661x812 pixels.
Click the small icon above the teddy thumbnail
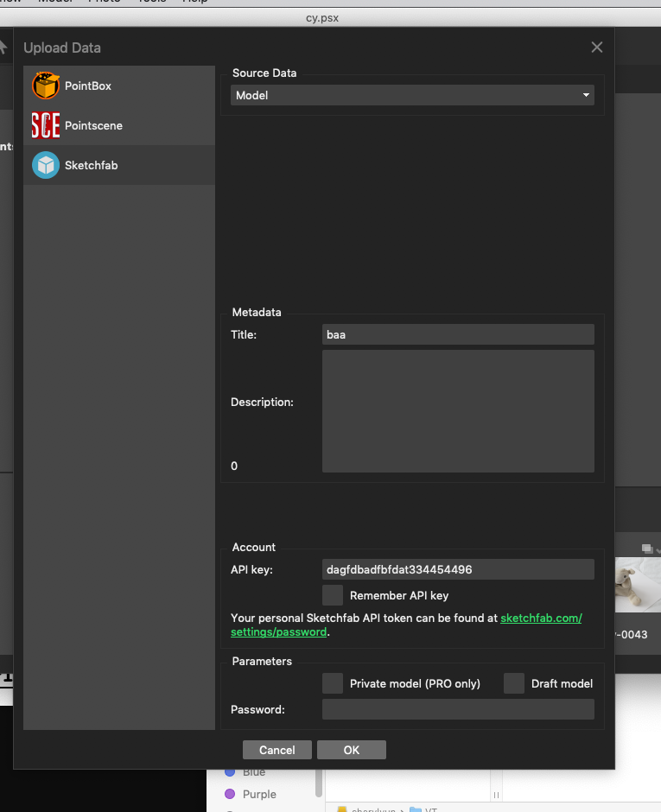pos(646,549)
